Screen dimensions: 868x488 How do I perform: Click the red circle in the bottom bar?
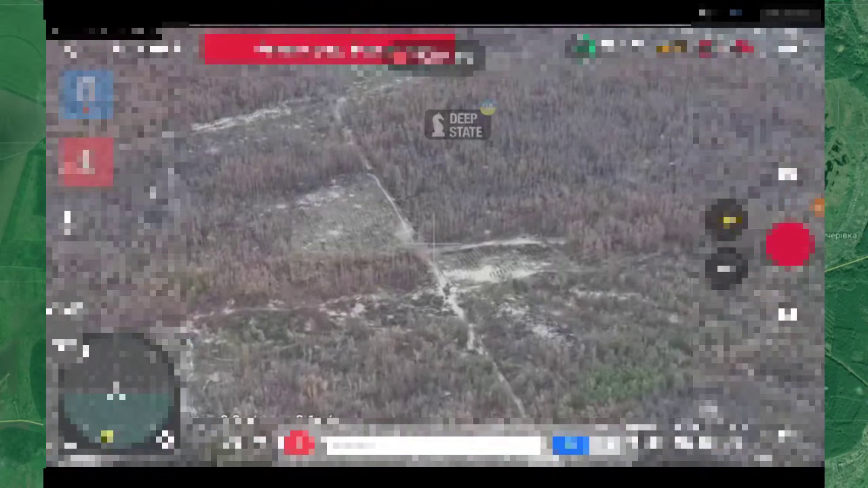click(x=298, y=443)
